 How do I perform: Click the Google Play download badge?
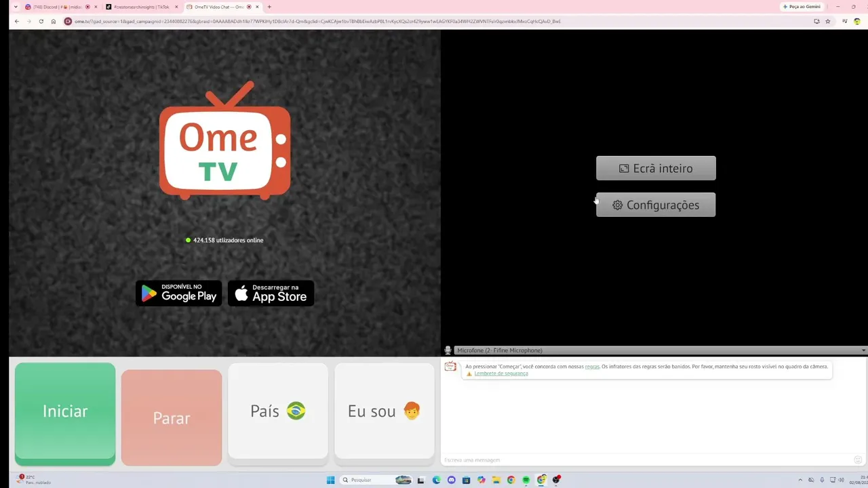coord(179,293)
